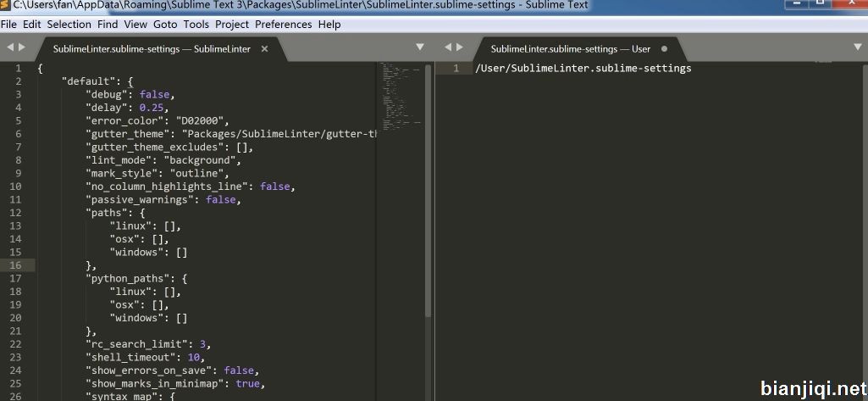
Task: Go to previous tab in right pane
Action: coord(448,47)
